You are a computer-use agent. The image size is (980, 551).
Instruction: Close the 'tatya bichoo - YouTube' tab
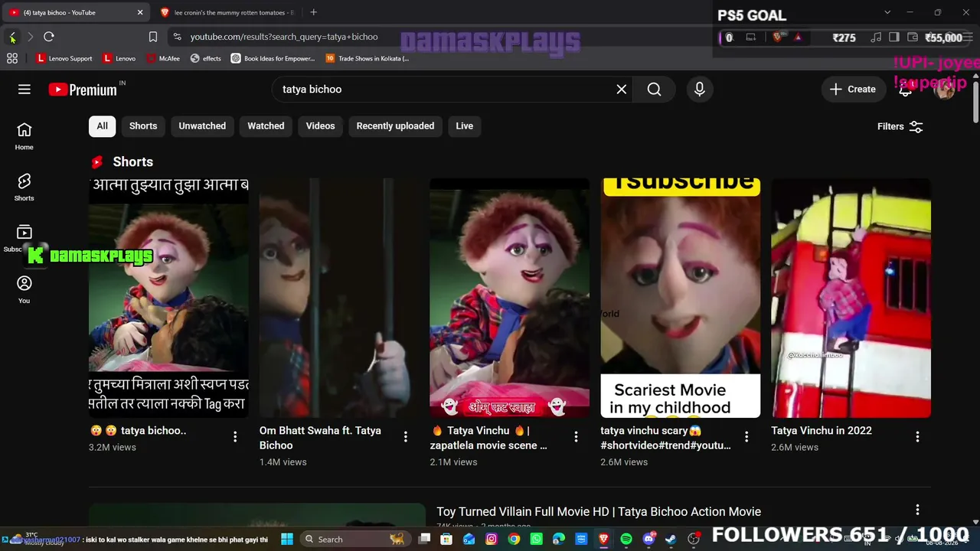click(x=140, y=12)
